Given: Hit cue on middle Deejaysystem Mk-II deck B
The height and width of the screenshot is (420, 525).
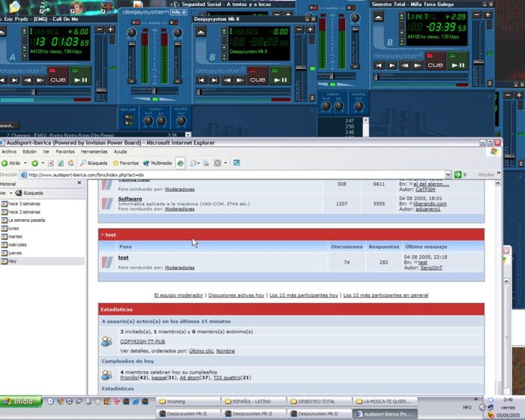Looking at the screenshot, I should [x=257, y=76].
